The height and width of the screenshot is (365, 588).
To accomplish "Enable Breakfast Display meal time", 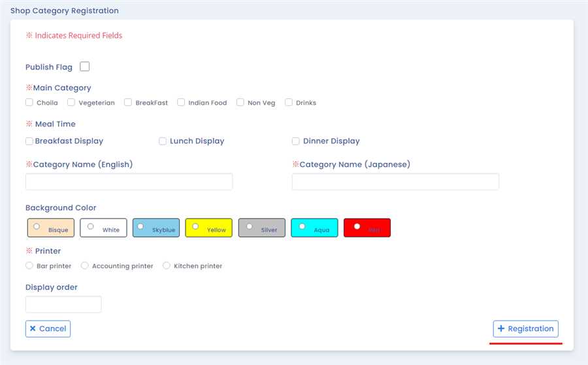I will click(29, 141).
